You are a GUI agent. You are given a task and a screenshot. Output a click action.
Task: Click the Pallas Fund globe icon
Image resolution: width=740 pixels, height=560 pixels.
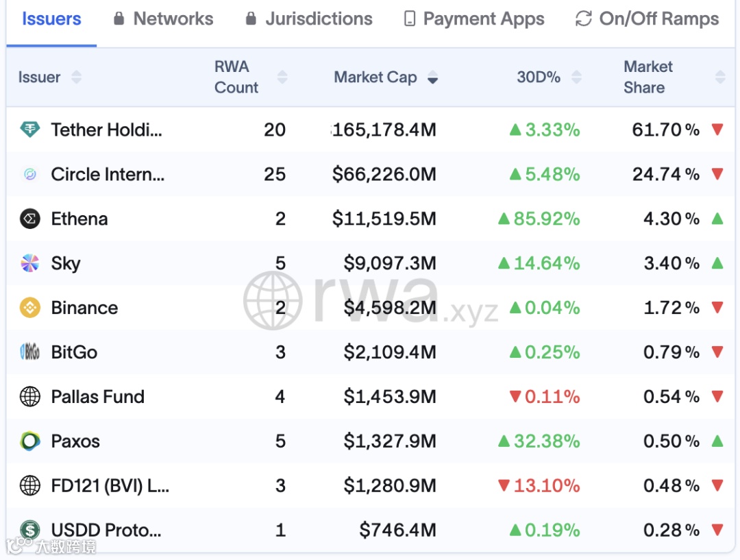pos(30,397)
